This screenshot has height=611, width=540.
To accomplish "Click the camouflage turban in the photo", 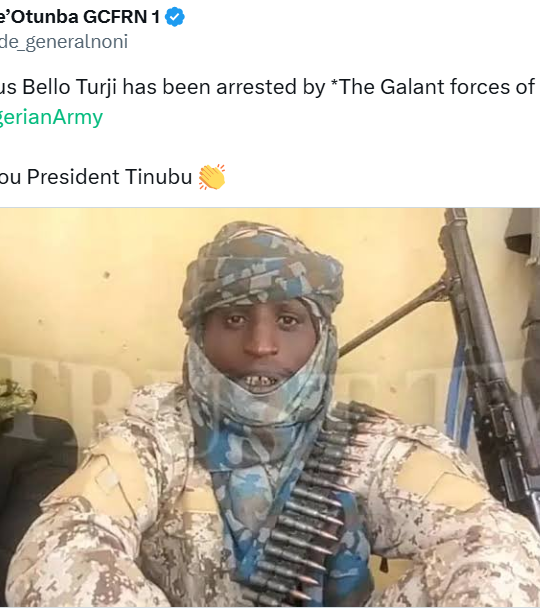I will (x=261, y=269).
